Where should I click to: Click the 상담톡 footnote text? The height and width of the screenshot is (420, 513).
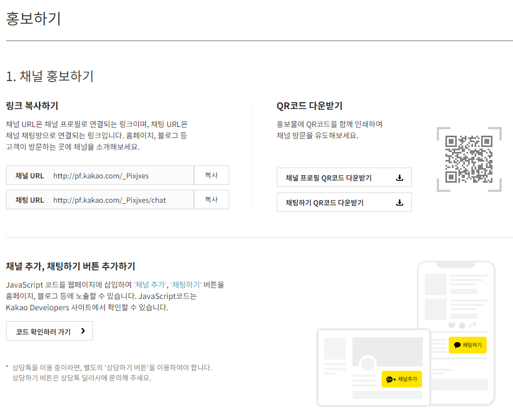pos(112,372)
